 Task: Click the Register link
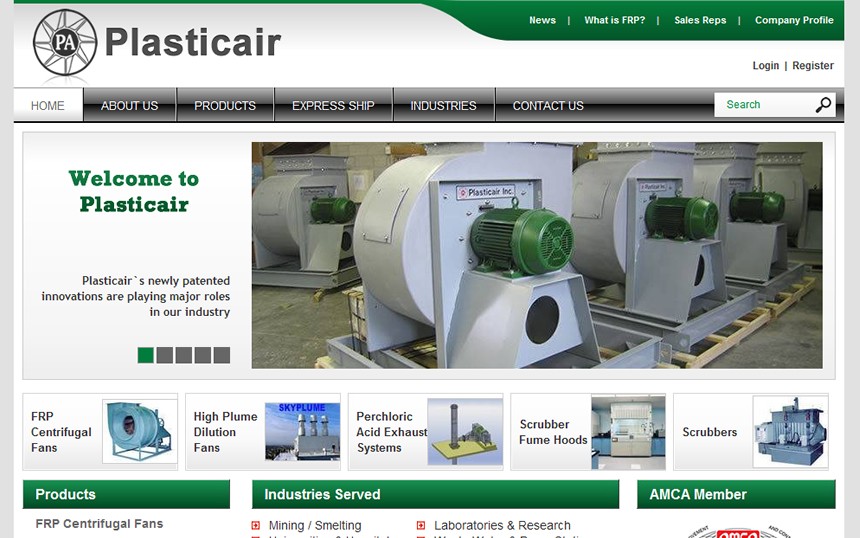tap(813, 66)
